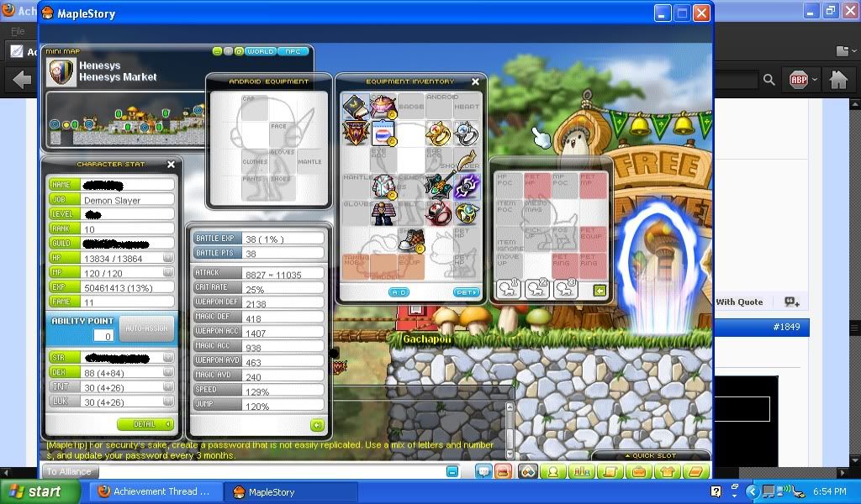Image resolution: width=861 pixels, height=504 pixels.
Task: Switch to Achievement Thread taskbar item
Action: pos(154,492)
